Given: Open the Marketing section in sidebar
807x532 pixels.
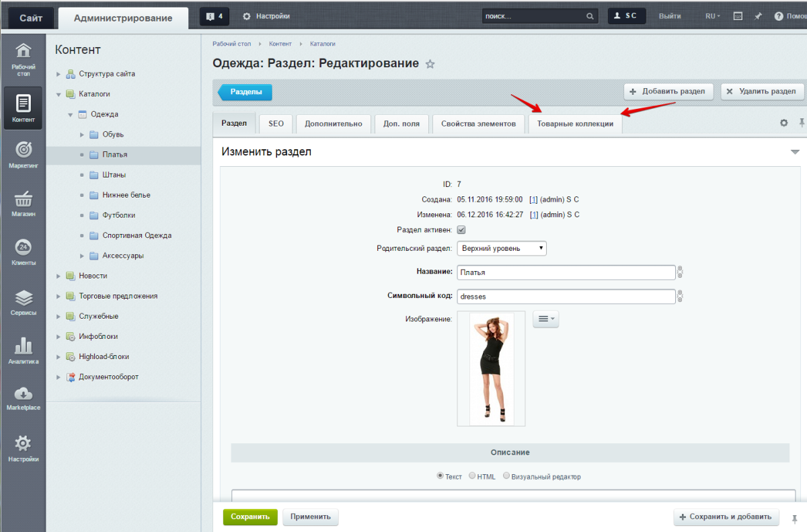Looking at the screenshot, I should [x=23, y=154].
